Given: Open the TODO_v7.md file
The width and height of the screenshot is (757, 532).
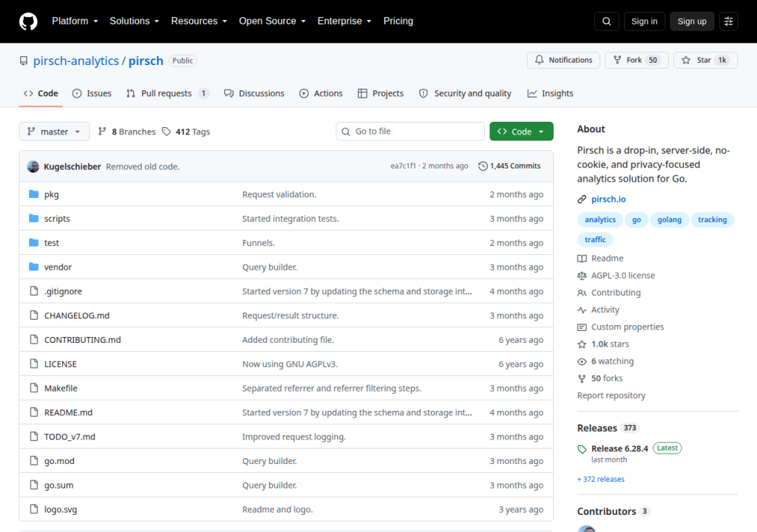Looking at the screenshot, I should pyautogui.click(x=69, y=437).
